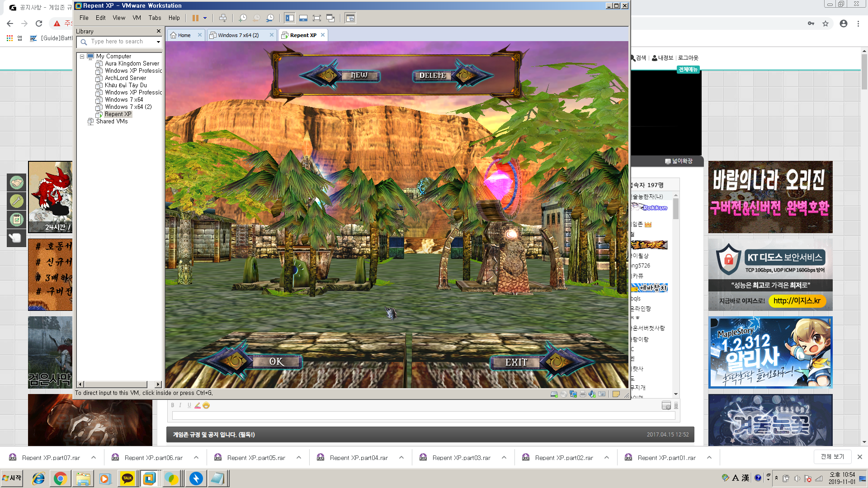Click the Send Ctrl+Alt+Del toolbar icon

click(223, 18)
